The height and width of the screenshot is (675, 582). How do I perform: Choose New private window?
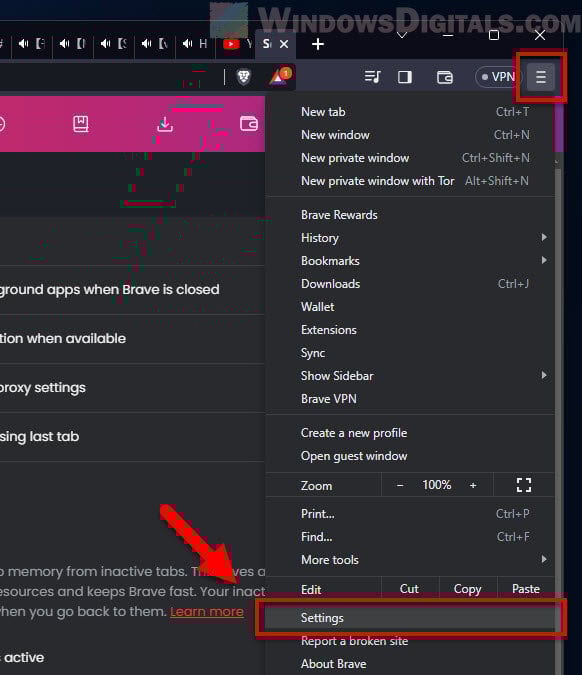point(410,158)
